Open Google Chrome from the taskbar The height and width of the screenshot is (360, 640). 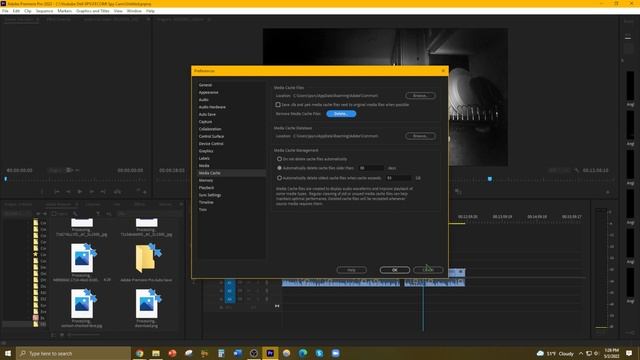click(x=140, y=353)
